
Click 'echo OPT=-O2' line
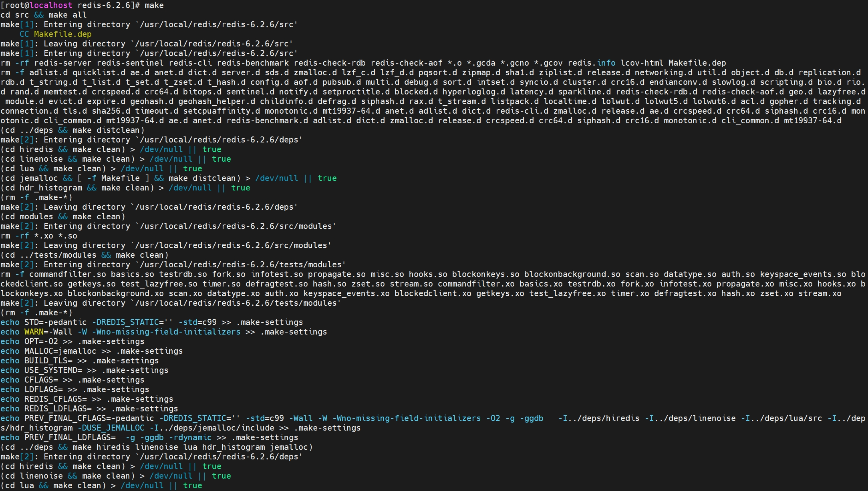click(73, 341)
